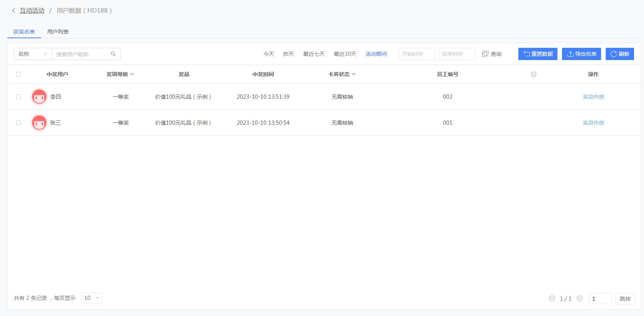Filter by 最近30天
This screenshot has height=316, width=644.
click(345, 54)
